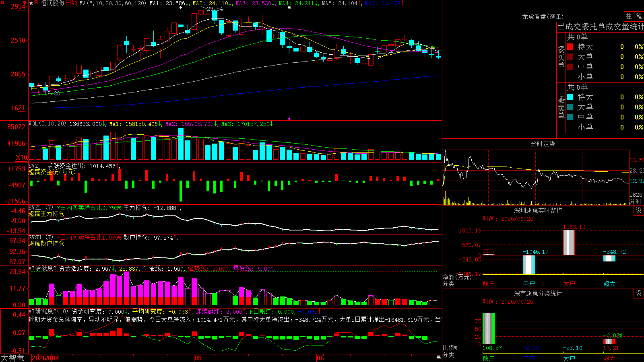Click the lock icon at chart bottom-right

[438, 357]
